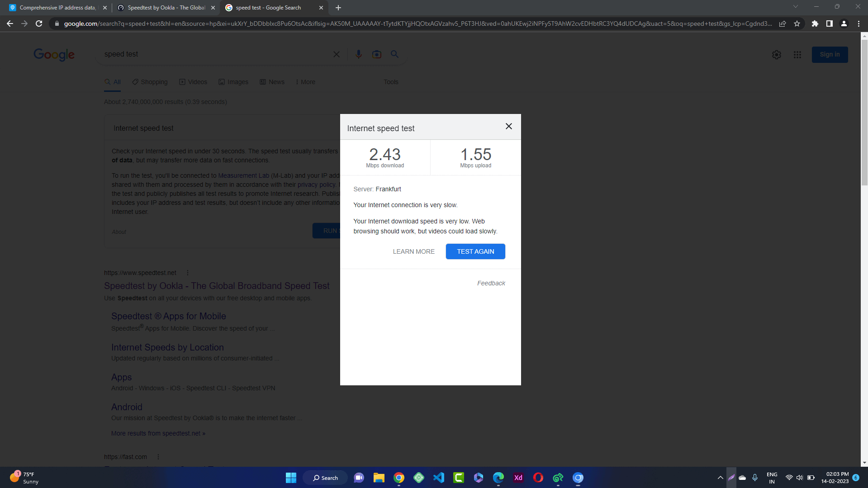Bookmark this page with the star icon
Image resolution: width=868 pixels, height=488 pixels.
click(x=797, y=24)
